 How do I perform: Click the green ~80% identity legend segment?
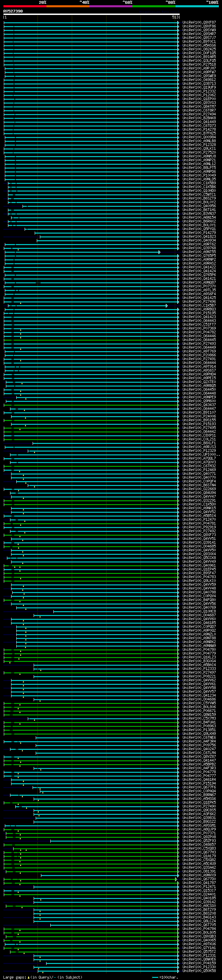pos(154,7)
